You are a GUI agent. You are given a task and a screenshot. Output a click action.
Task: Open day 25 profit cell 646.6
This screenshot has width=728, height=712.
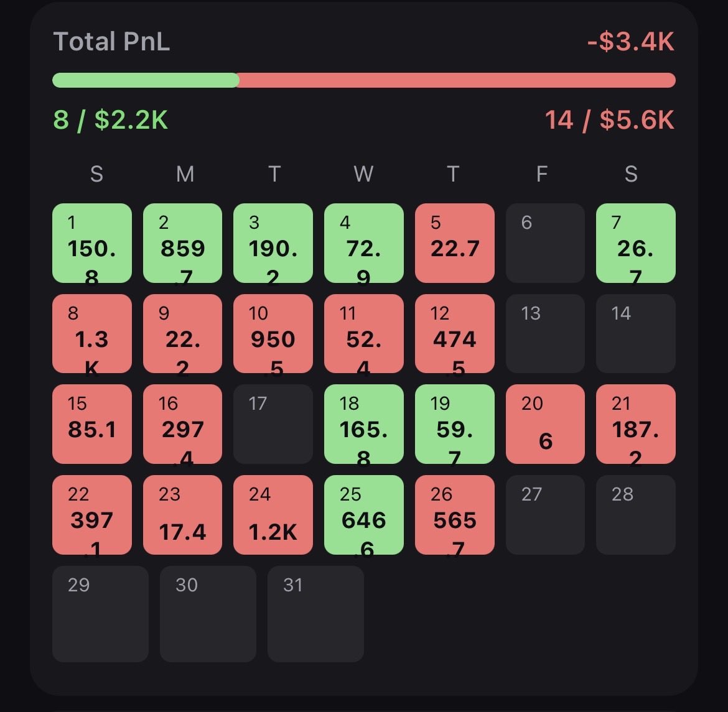364,515
